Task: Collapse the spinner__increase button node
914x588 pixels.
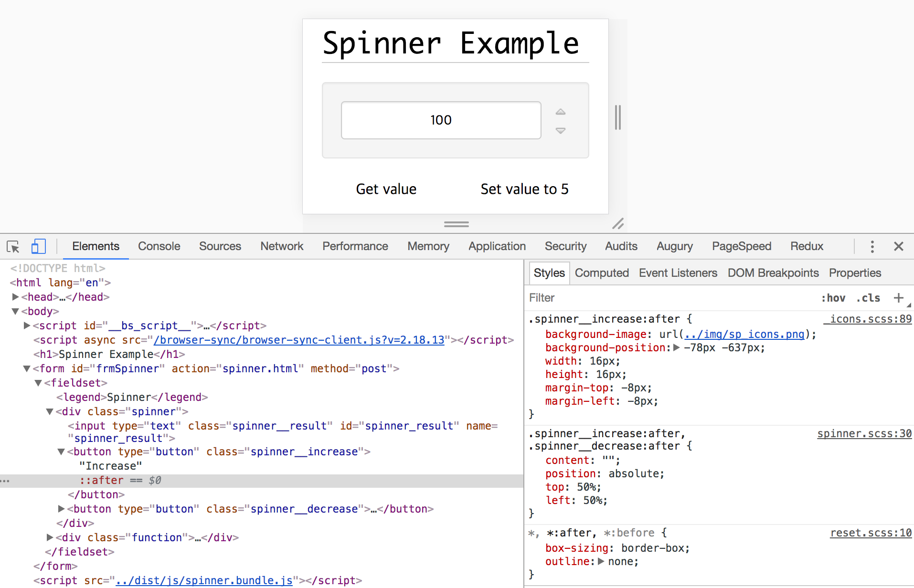Action: pyautogui.click(x=61, y=451)
